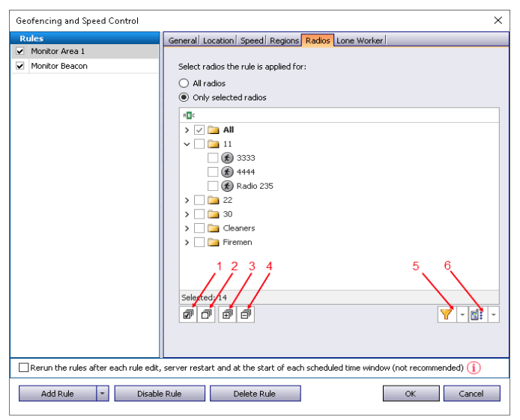This screenshot has width=520, height=420.
Task: Toggle the All folder checkbox
Action: 199,130
